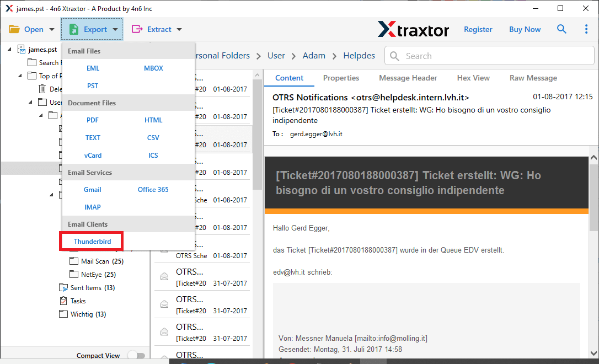Open the toolbar search magnifier
The width and height of the screenshot is (599, 364).
click(561, 29)
